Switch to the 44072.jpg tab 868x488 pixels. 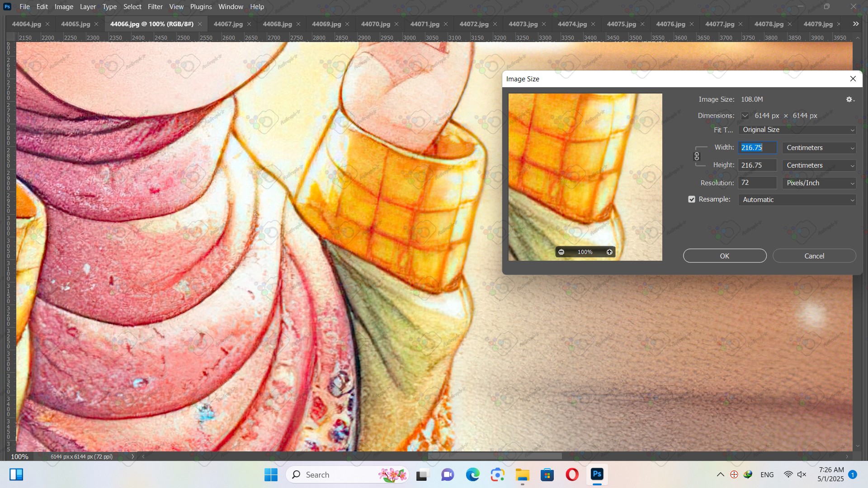tap(474, 24)
